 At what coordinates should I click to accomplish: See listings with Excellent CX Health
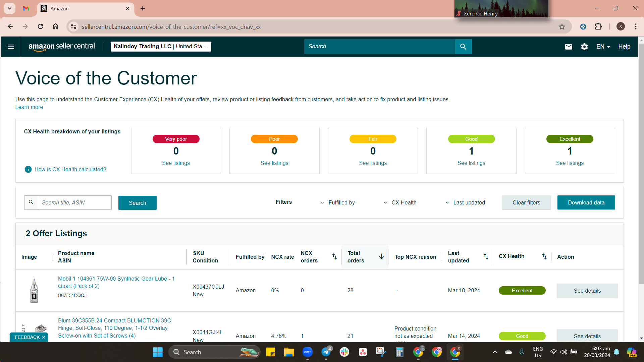(x=570, y=163)
